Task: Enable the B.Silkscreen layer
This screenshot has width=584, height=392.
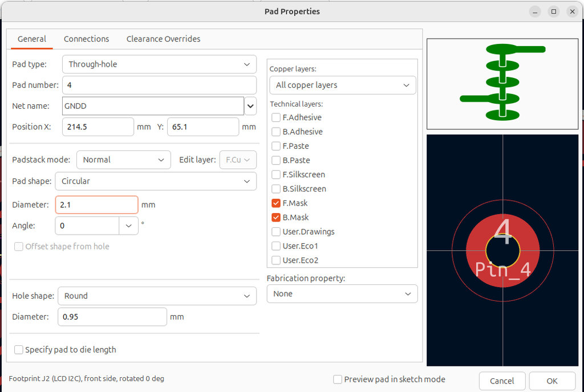Action: click(276, 189)
